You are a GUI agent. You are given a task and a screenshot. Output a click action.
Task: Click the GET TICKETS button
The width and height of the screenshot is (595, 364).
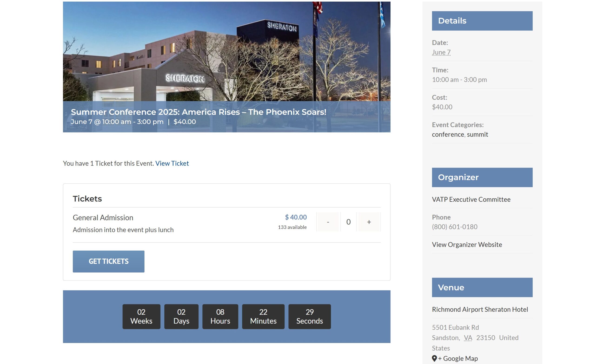tap(108, 261)
